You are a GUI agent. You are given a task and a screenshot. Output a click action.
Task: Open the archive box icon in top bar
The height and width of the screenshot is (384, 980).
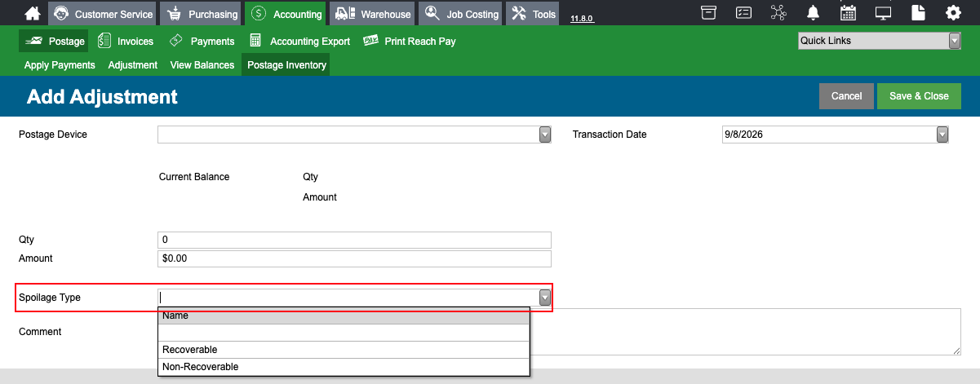tap(709, 13)
